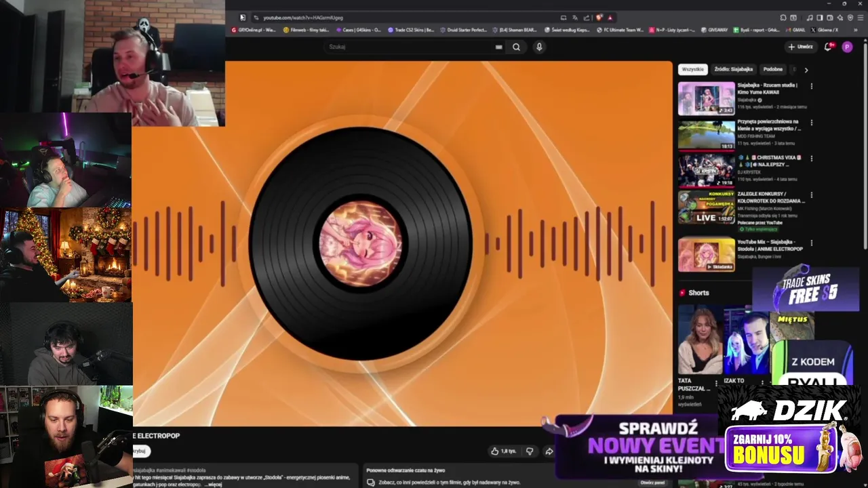Dislike the video with thumbs down

pos(530,451)
